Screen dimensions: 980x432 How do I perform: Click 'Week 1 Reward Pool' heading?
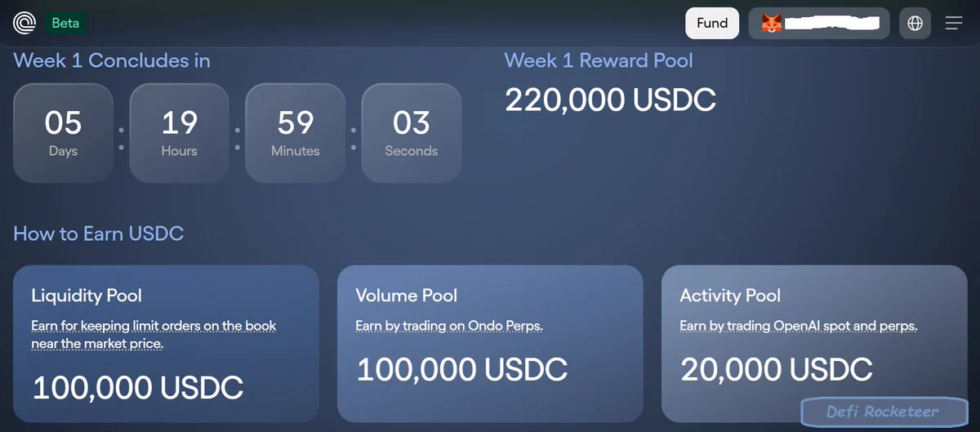coord(599,60)
